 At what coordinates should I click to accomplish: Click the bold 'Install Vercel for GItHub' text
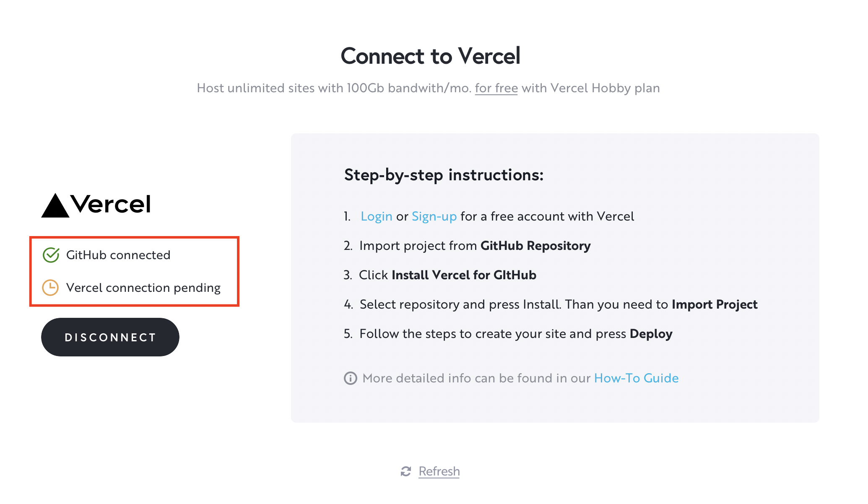(464, 275)
